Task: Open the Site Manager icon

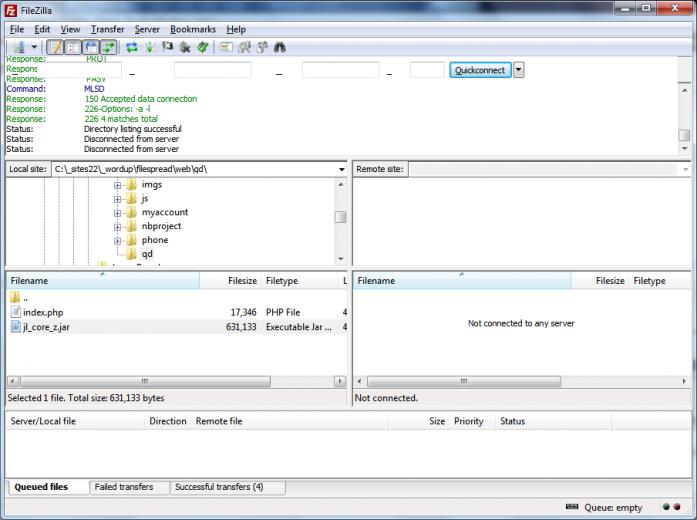Action: (19, 47)
